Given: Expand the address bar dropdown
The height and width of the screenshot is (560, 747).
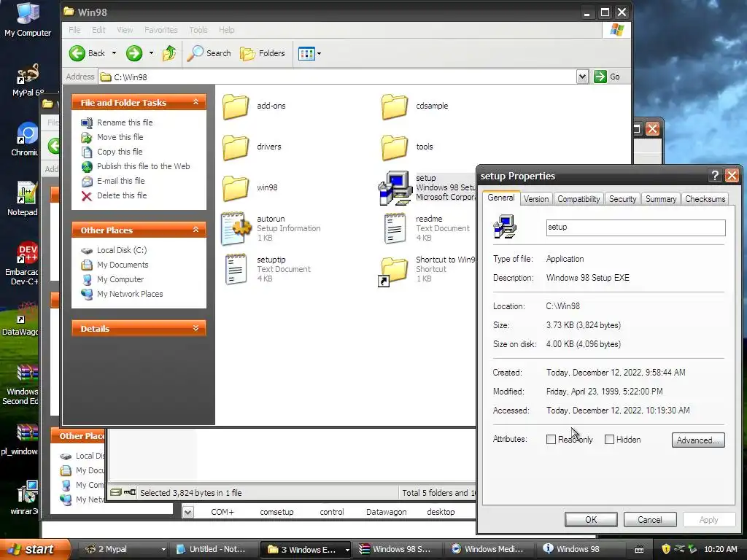Looking at the screenshot, I should coord(582,77).
